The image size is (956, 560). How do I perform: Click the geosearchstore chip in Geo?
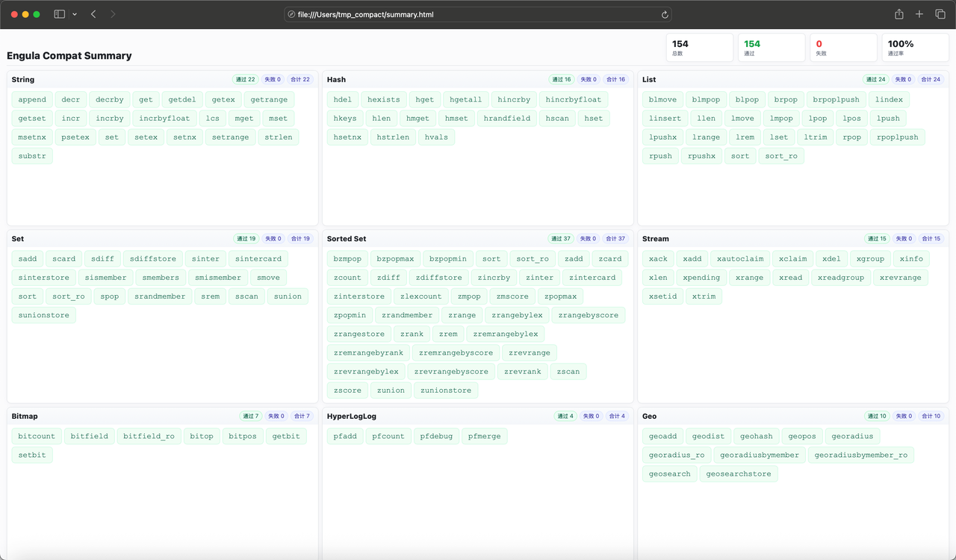[x=738, y=473]
